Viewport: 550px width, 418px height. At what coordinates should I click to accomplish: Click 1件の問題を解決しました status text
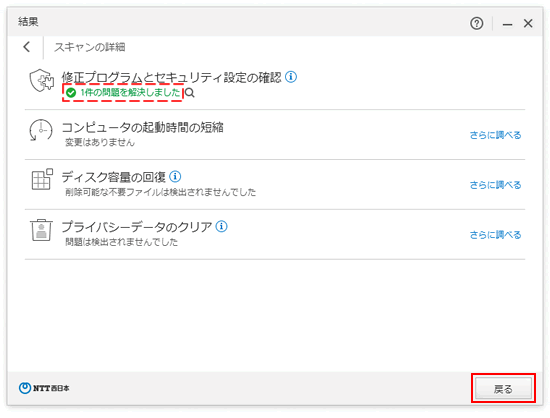(130, 93)
